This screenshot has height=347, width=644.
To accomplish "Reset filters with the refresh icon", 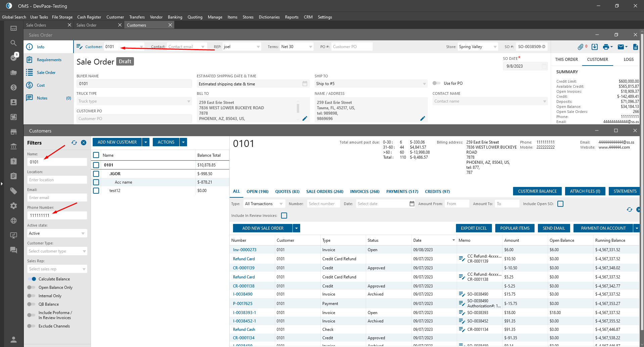I will [x=74, y=143].
